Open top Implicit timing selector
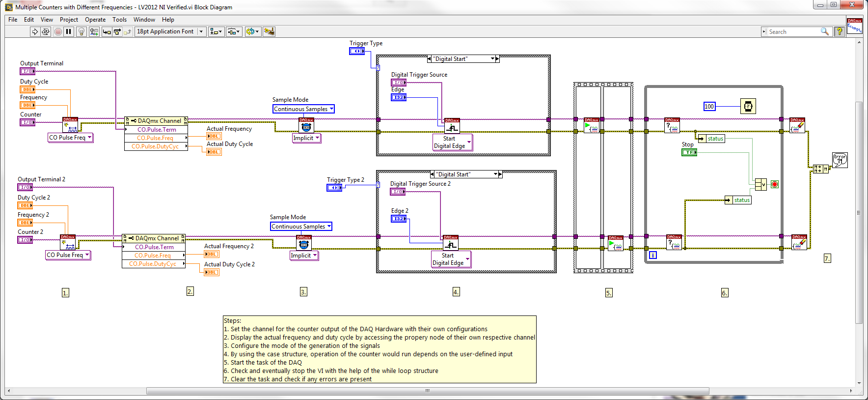The height and width of the screenshot is (400, 868). [x=306, y=138]
